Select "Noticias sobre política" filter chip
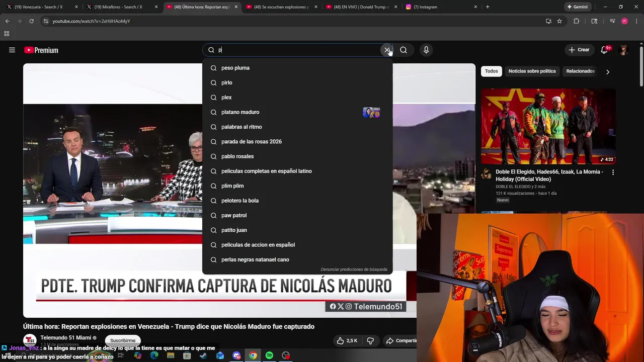This screenshot has height=362, width=644. 532,71
